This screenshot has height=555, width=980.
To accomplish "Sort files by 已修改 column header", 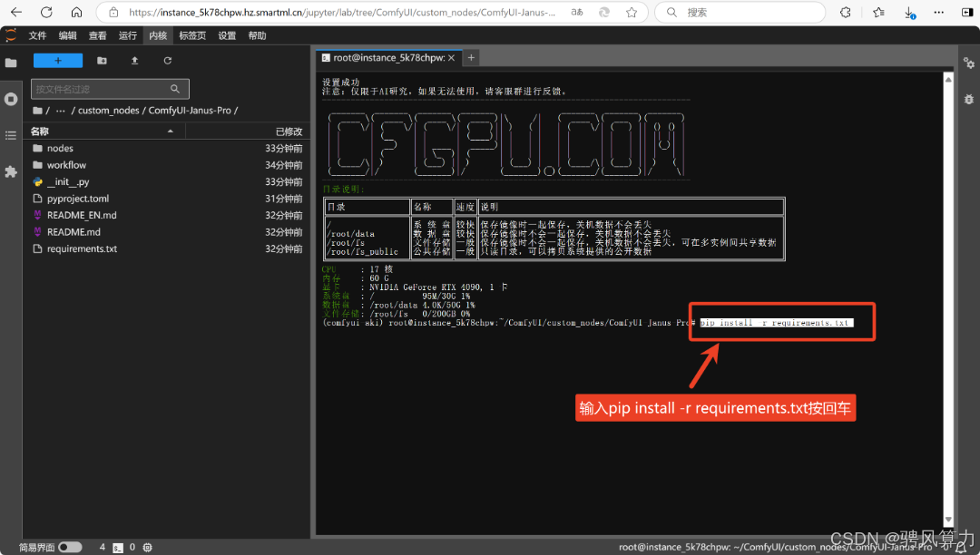I will pos(289,131).
